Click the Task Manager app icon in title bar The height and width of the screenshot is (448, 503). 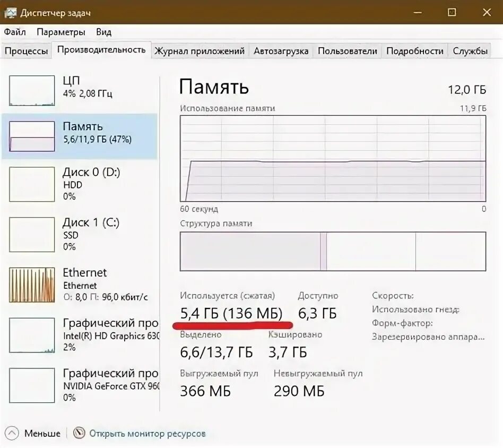(x=10, y=13)
